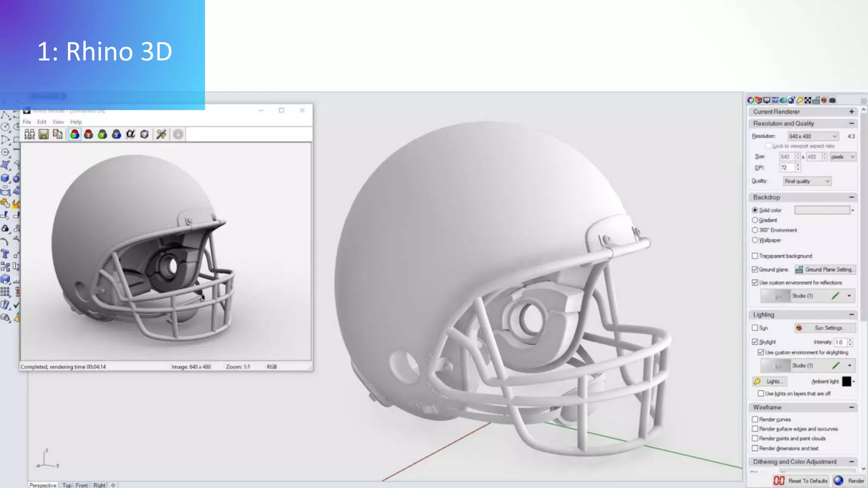Viewport: 868px width, 488px height.
Task: Collapse the Lighting section
Action: click(x=851, y=315)
